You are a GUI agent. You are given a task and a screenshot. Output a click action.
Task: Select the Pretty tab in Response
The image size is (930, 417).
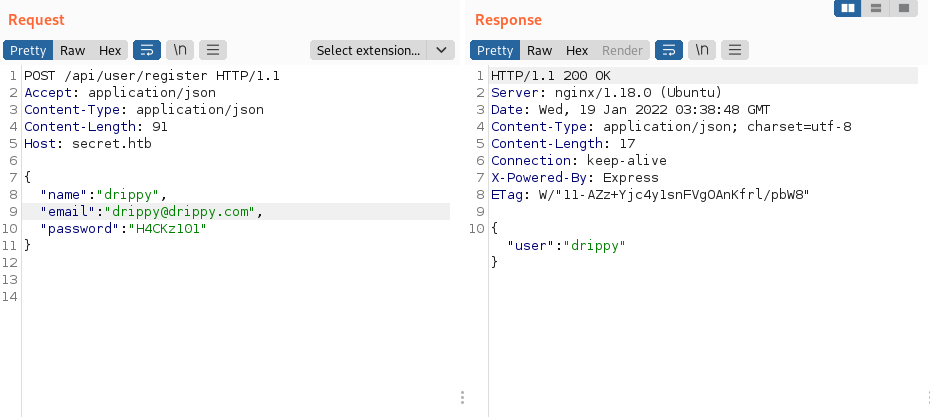pos(495,50)
